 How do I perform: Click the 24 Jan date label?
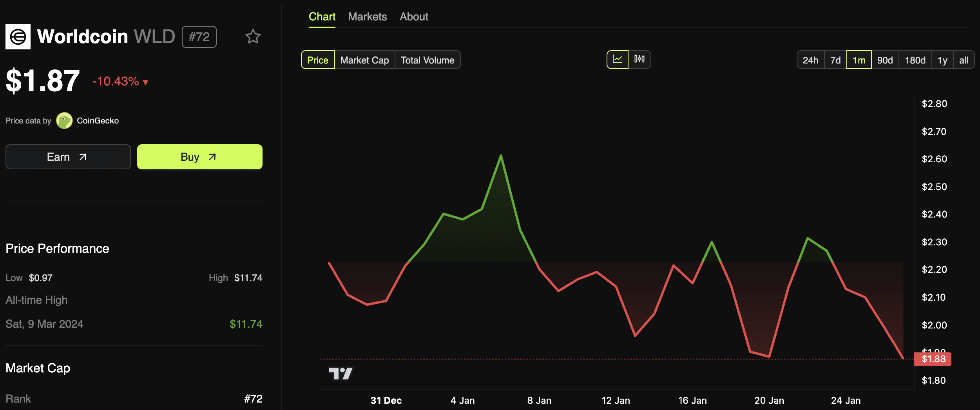846,400
